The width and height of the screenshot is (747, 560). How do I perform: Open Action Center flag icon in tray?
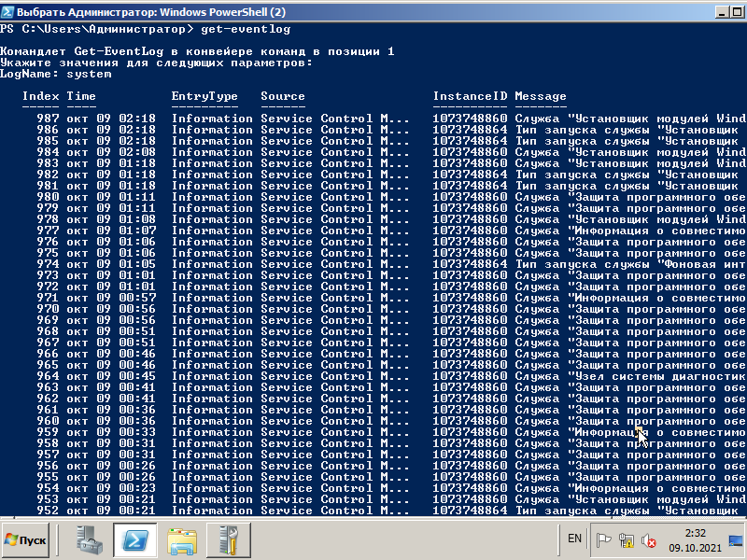point(603,540)
